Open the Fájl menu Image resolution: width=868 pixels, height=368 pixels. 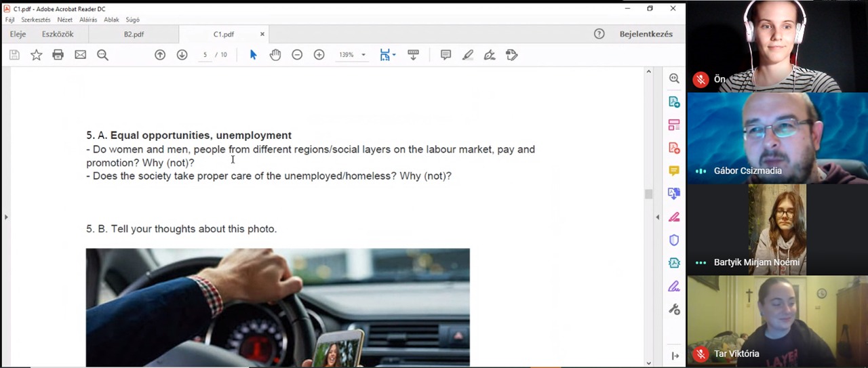tap(9, 20)
